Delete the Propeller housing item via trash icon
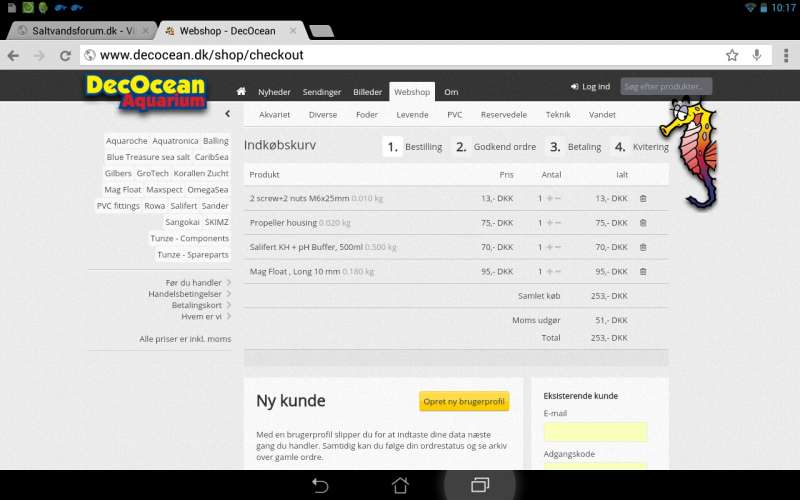This screenshot has height=500, width=800. click(x=643, y=223)
